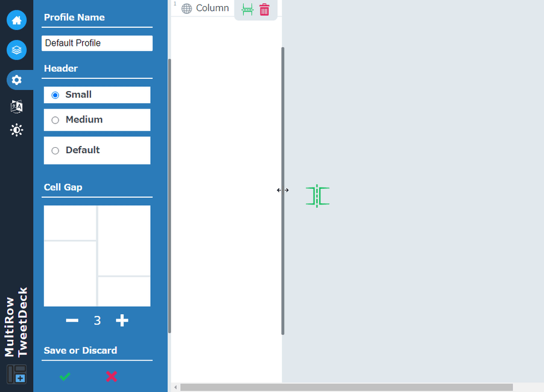544x392 pixels.
Task: Click the column resize divider handle
Action: (283, 191)
